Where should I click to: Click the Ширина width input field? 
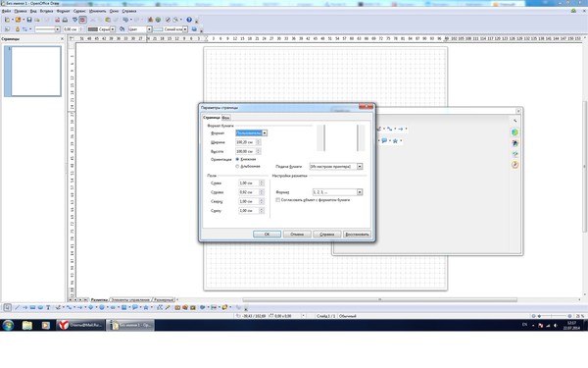coord(246,142)
